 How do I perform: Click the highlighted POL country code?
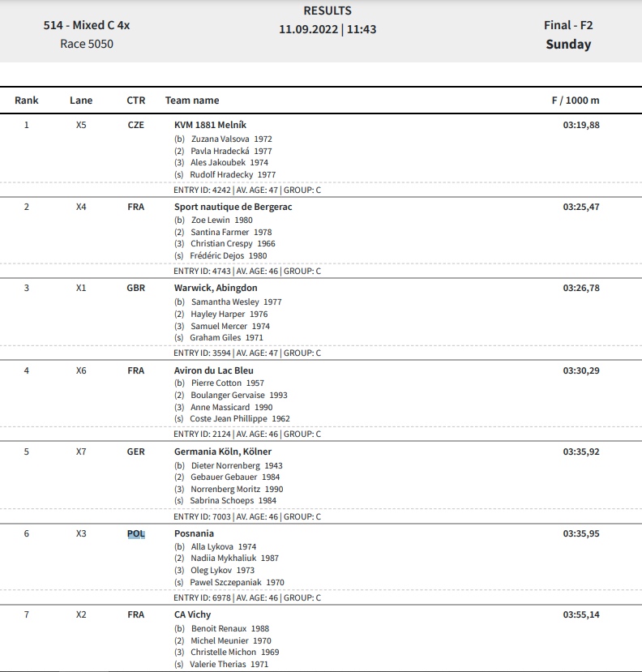point(136,533)
